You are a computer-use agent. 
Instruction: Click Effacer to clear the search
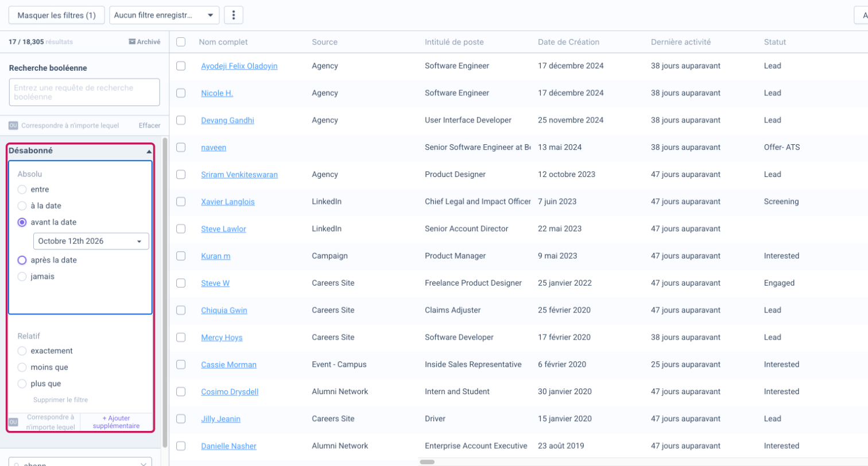(149, 125)
